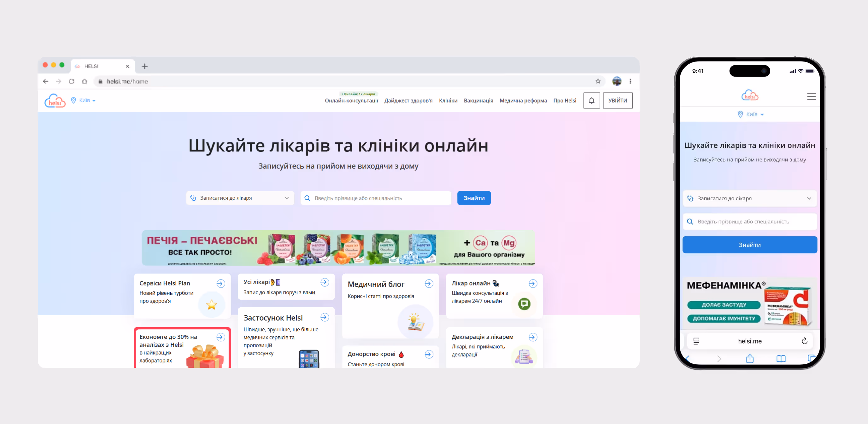Open bookmarks icon in mobile Safari toolbar

click(x=781, y=359)
